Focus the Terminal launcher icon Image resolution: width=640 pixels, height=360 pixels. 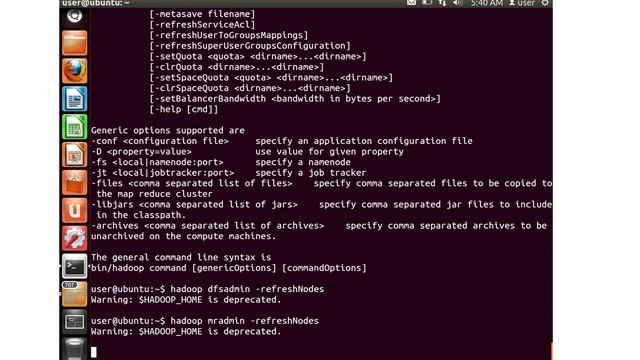[x=74, y=266]
